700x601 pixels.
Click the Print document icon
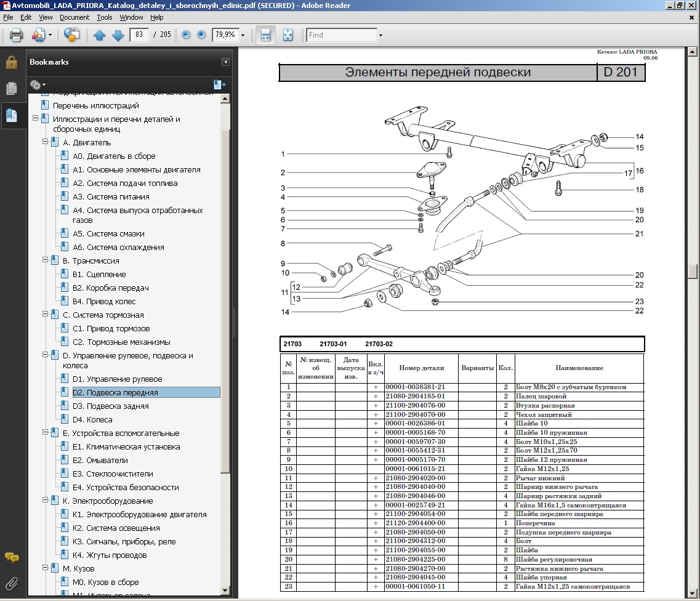point(16,35)
